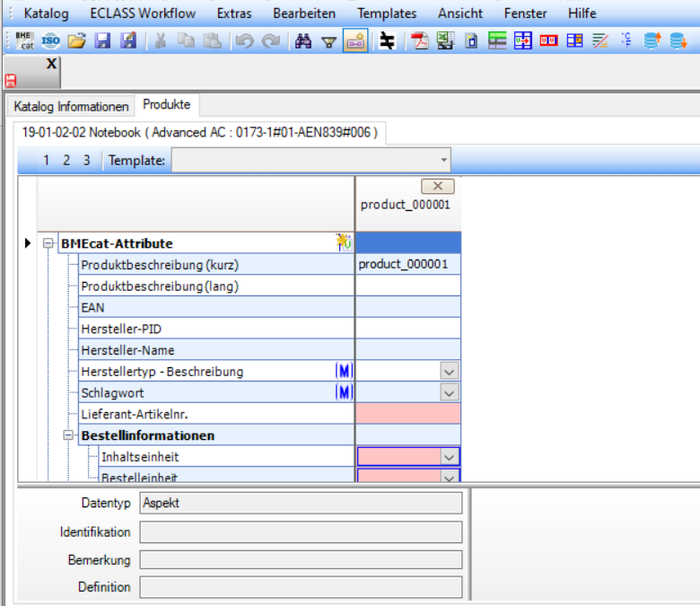Click the ISO toolbar icon

[51, 40]
